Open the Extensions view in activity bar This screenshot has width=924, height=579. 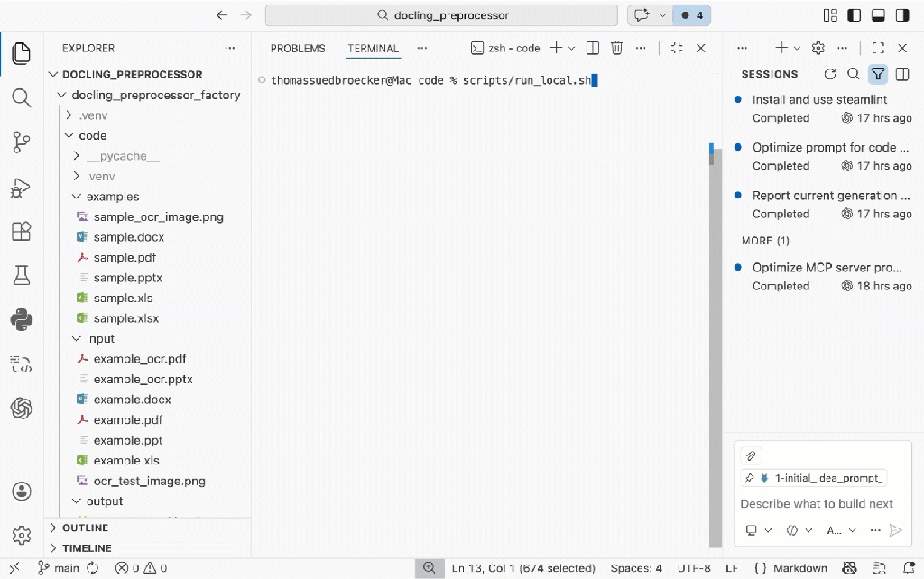click(22, 231)
